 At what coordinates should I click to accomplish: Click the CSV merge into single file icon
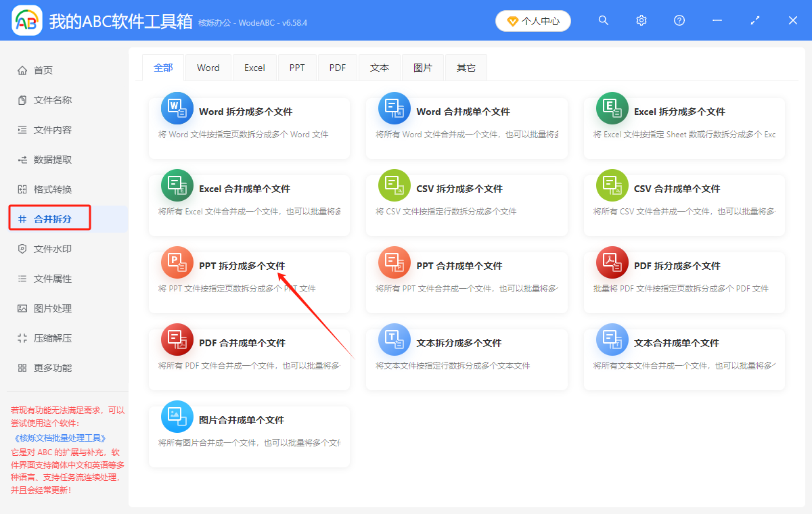[612, 185]
